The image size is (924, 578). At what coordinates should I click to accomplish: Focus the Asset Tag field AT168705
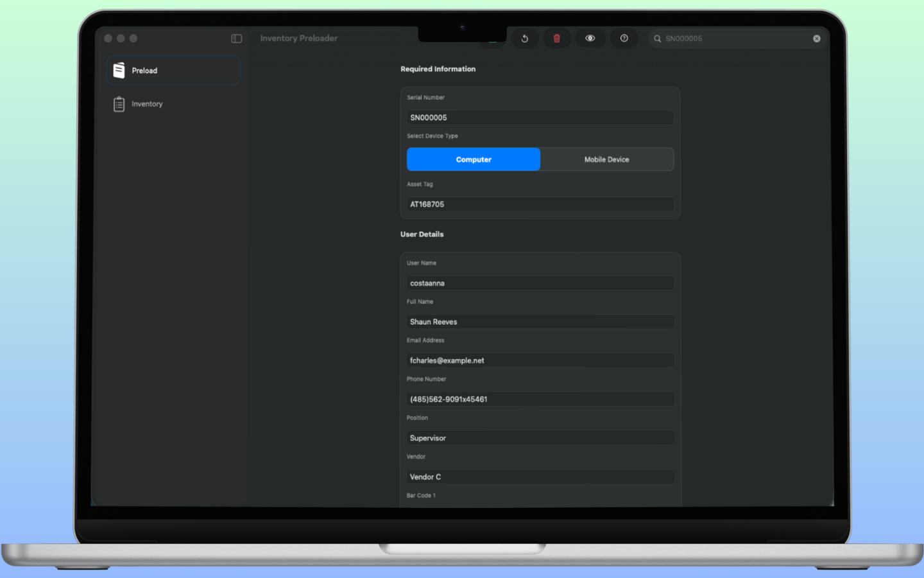(x=540, y=204)
